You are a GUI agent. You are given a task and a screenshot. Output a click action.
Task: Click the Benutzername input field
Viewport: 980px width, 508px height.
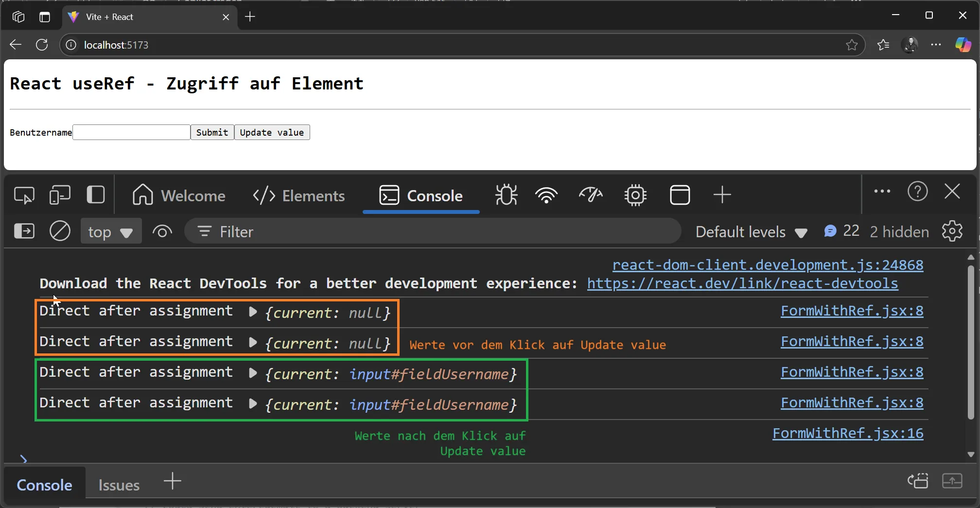(131, 132)
